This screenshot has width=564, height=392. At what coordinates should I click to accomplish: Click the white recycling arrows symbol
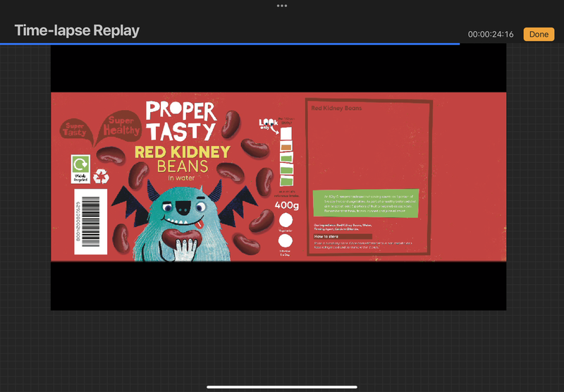tap(102, 176)
